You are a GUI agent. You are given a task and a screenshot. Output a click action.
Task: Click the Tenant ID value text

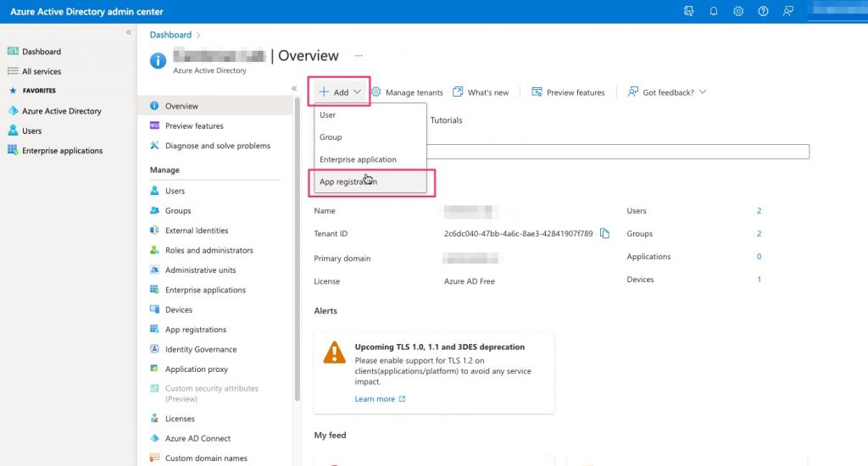point(518,234)
